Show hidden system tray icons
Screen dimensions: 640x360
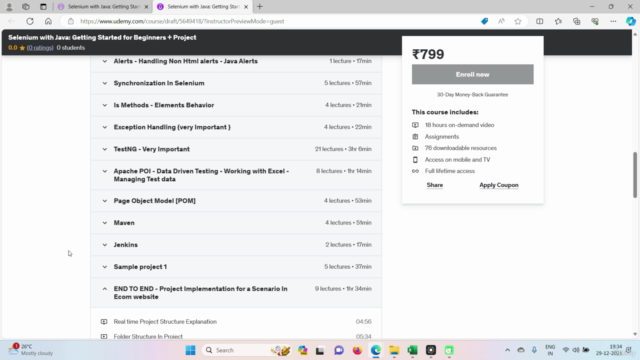(x=507, y=350)
